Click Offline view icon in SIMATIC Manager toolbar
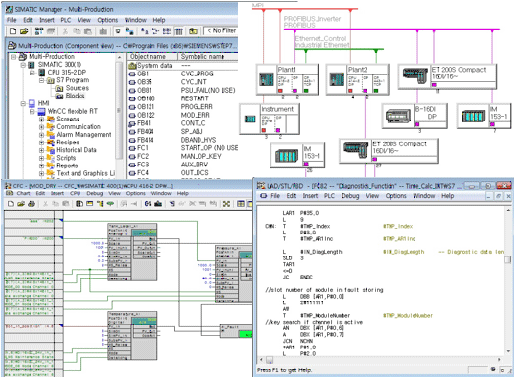The width and height of the screenshot is (514, 377). click(x=118, y=31)
